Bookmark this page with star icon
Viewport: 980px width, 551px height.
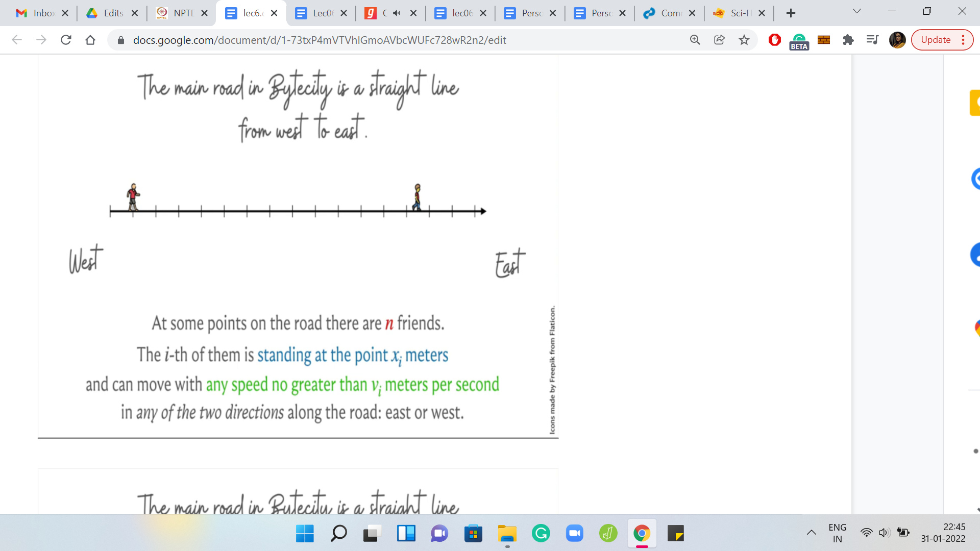(x=744, y=40)
